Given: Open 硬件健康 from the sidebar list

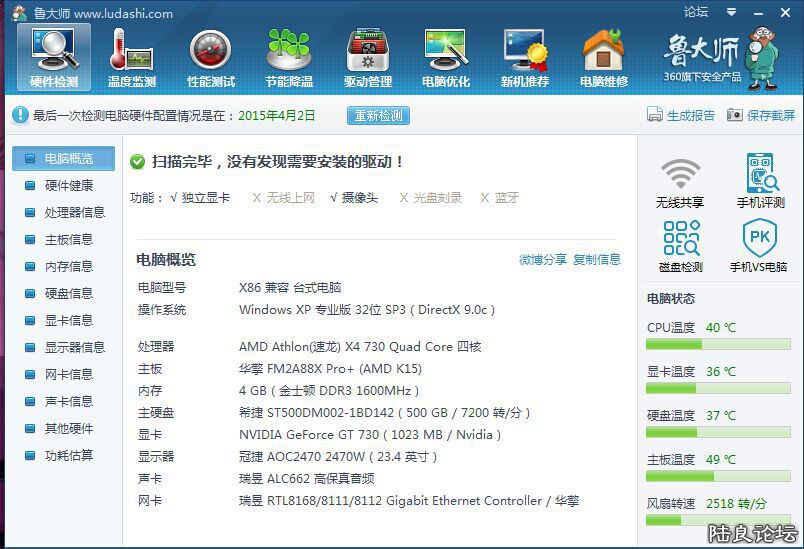Looking at the screenshot, I should pyautogui.click(x=68, y=186).
